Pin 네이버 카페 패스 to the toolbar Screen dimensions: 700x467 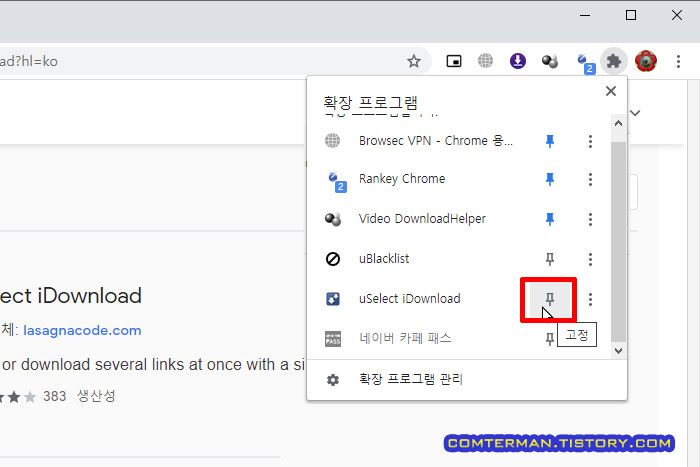[x=550, y=339]
